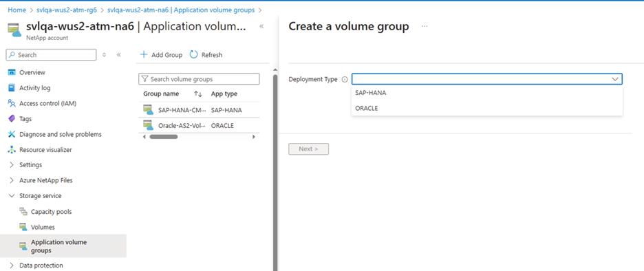
Task: Click the Search volume groups field
Action: tap(200, 79)
